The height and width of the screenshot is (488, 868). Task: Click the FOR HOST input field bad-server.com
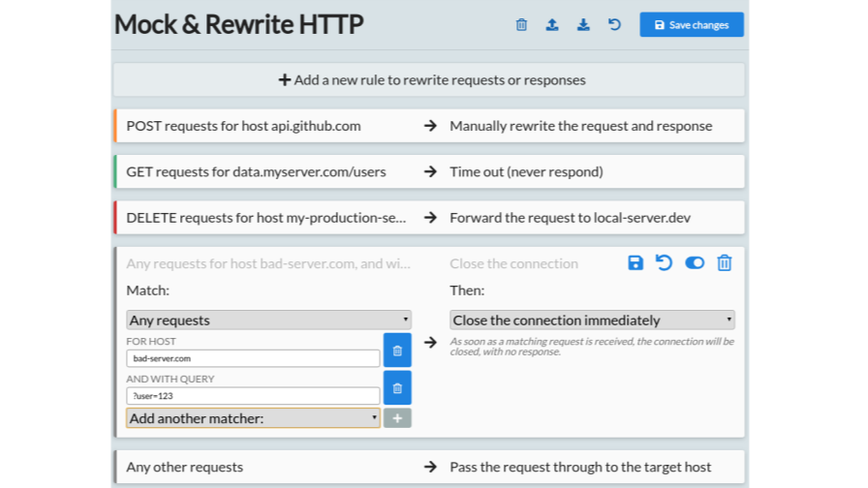253,358
